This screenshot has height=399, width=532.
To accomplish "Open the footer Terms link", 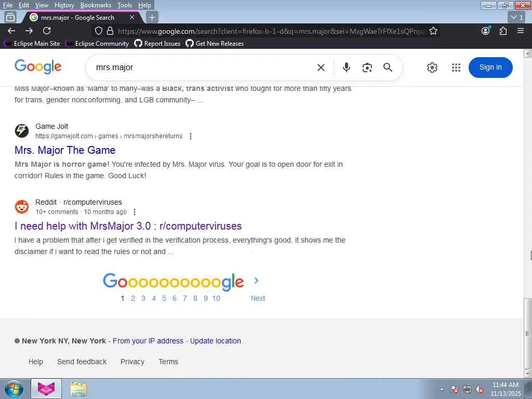I will click(x=168, y=362).
